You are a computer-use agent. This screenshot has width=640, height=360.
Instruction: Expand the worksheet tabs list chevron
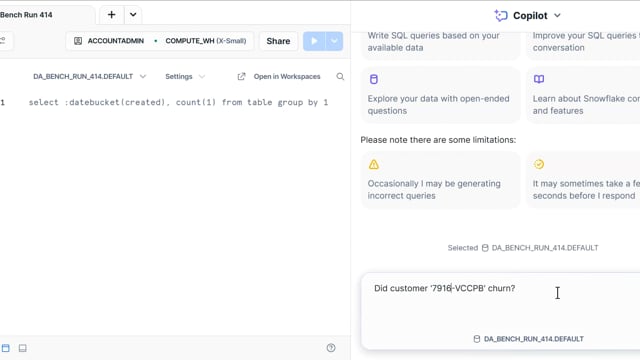[x=133, y=15]
